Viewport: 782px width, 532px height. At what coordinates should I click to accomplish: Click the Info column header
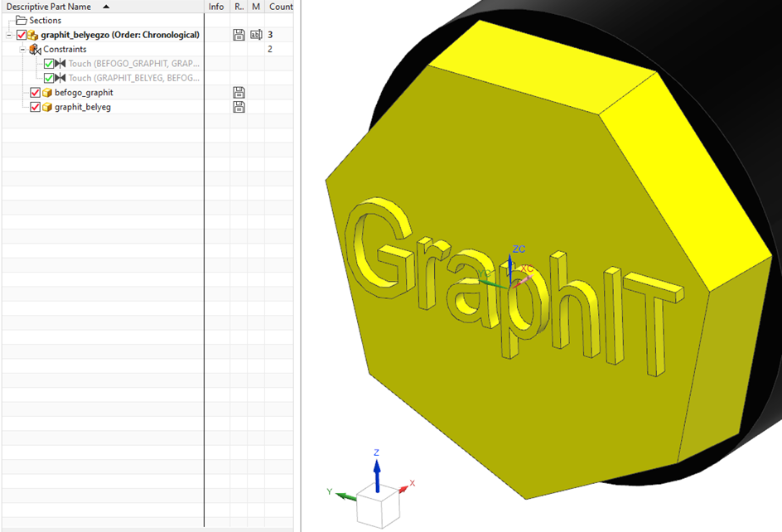coord(216,7)
